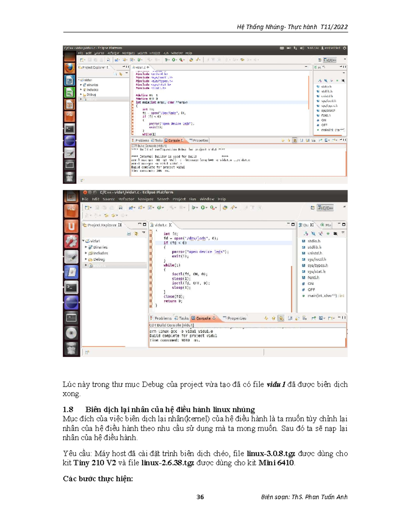The height and width of the screenshot is (532, 411).
Task: Click the CD disc launcher icon in lower screenshot
Action: (x=71, y=333)
